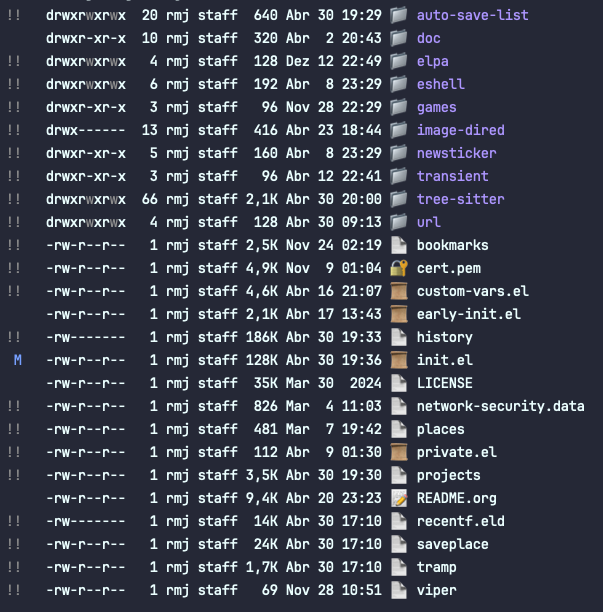The width and height of the screenshot is (603, 612).
Task: Click the scroll icon next to init.el
Action: click(398, 360)
